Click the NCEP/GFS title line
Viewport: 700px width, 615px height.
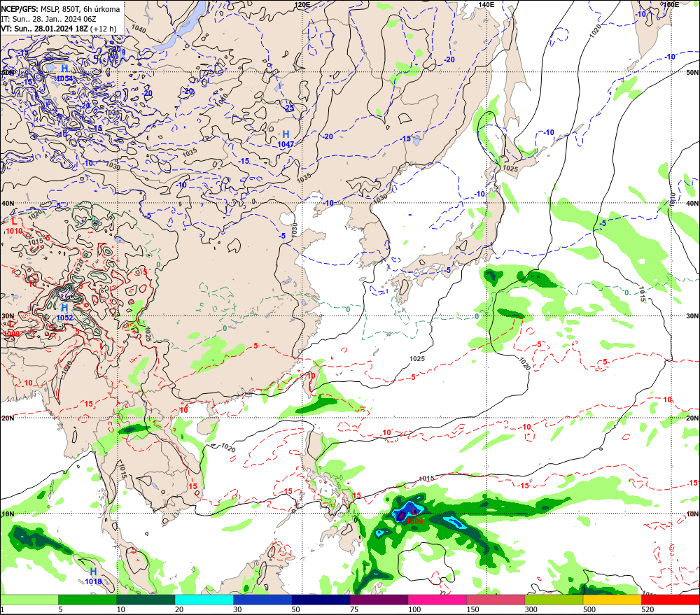[x=60, y=9]
